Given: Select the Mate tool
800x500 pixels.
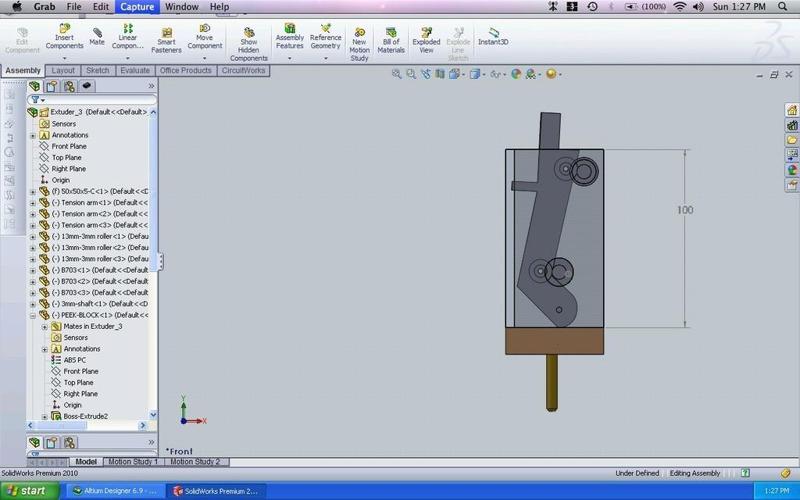Looking at the screenshot, I should pos(97,34).
